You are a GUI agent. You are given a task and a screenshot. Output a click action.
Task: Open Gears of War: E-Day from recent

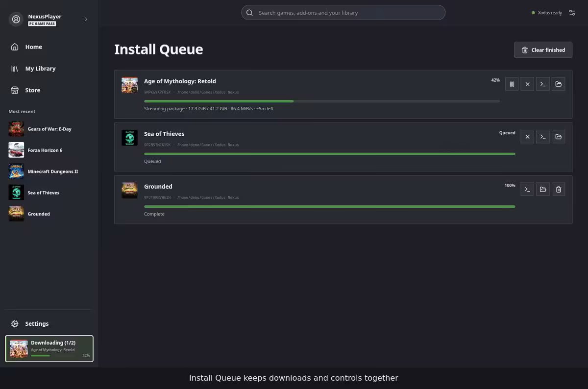pyautogui.click(x=49, y=129)
